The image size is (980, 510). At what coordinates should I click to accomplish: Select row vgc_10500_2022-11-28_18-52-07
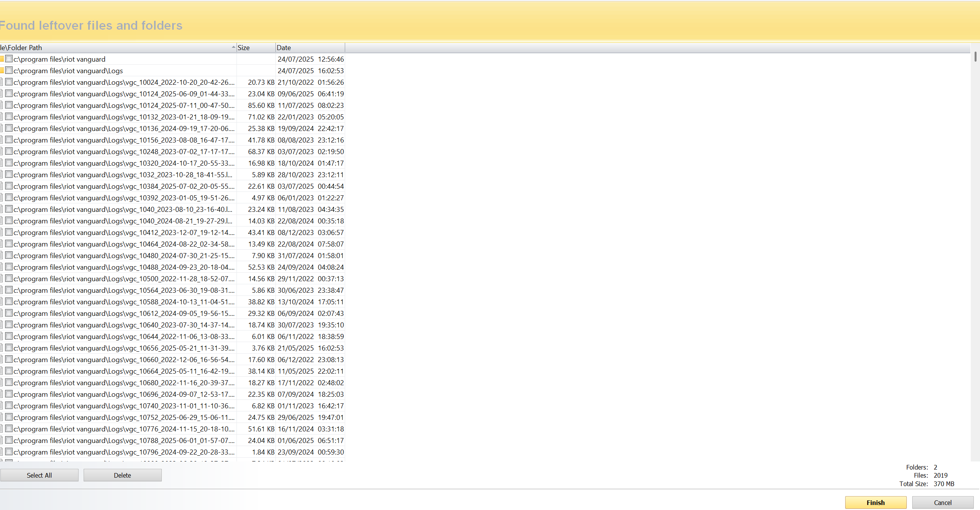[172, 278]
